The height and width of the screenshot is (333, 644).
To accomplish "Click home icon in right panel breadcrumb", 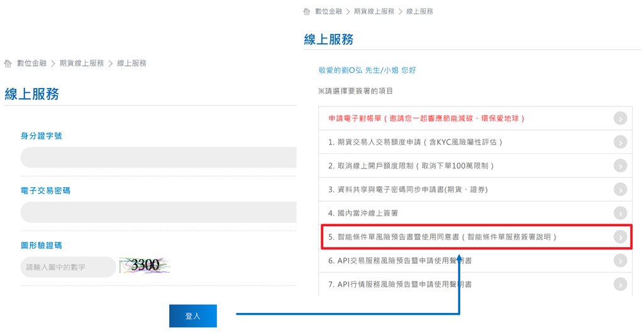I will pos(306,11).
